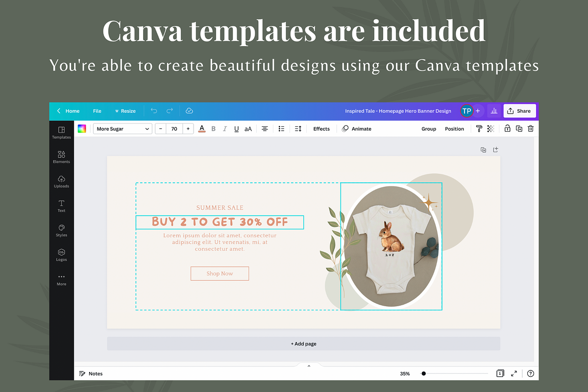Open the Templates sidebar panel

pyautogui.click(x=61, y=132)
